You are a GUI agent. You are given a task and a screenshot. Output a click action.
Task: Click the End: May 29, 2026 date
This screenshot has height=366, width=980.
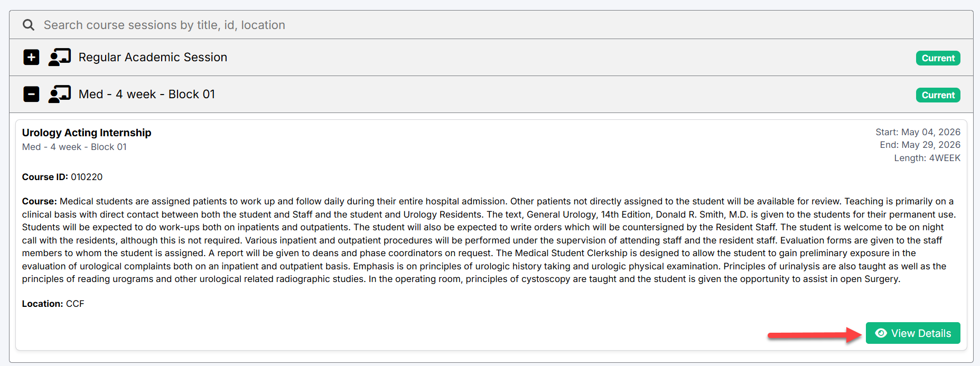click(920, 145)
